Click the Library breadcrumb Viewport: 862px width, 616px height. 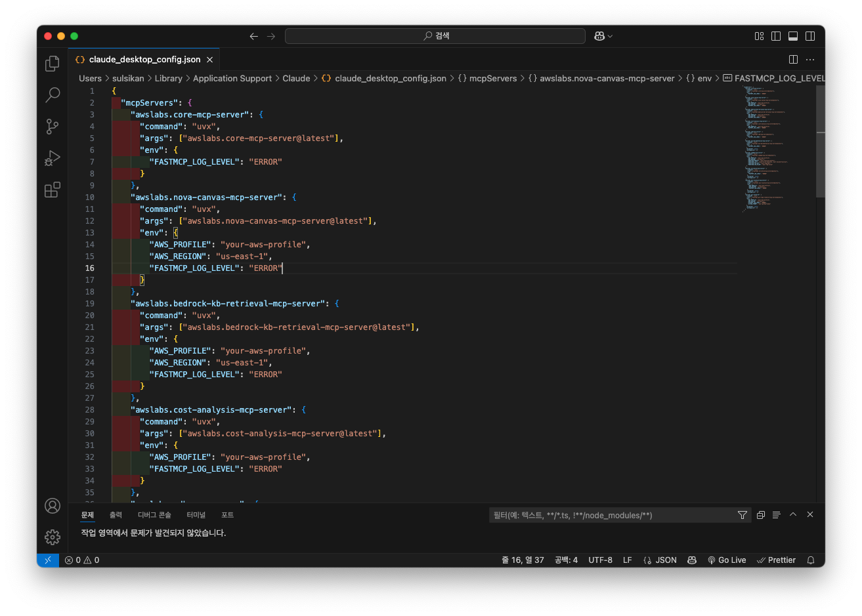(168, 78)
